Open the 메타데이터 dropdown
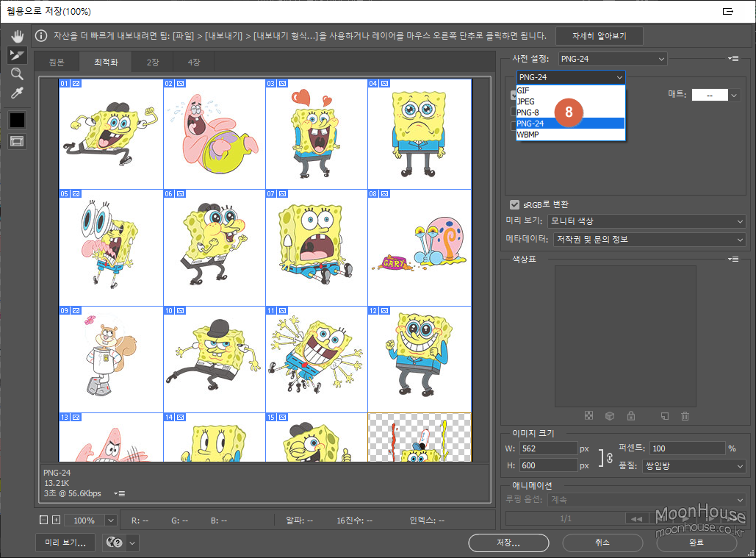 coord(649,239)
